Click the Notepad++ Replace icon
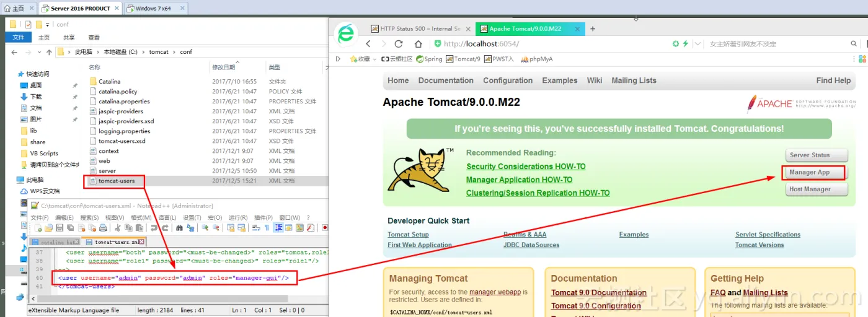Viewport: 868px width, 317px height. 190,228
